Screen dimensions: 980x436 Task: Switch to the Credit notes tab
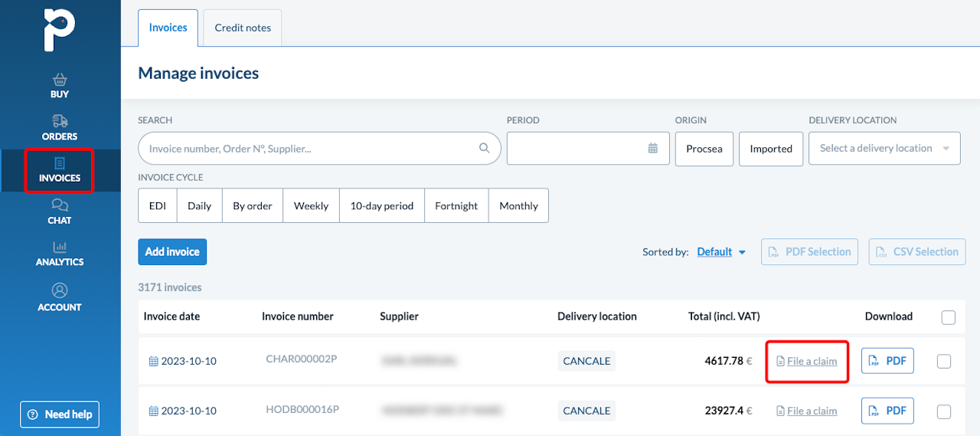tap(243, 28)
